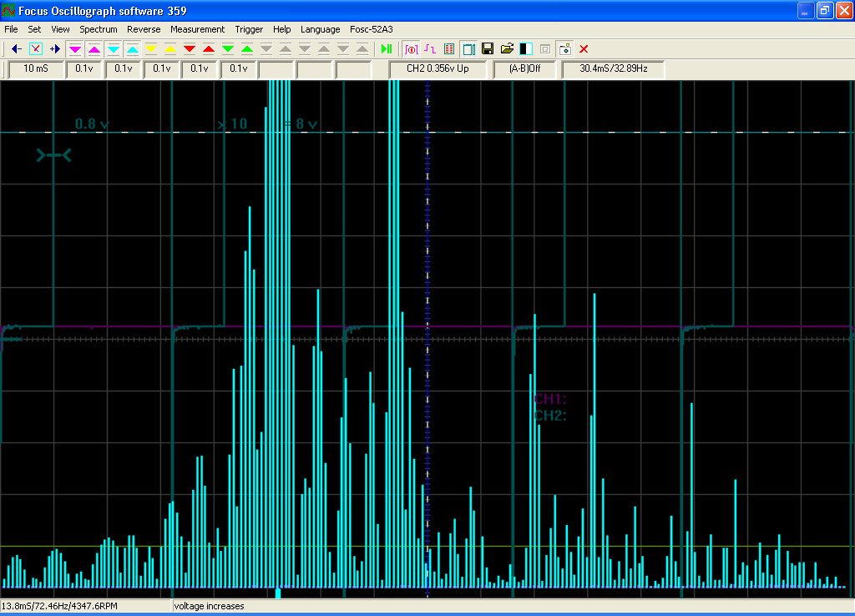Click the camera snapshot icon
Image resolution: width=855 pixels, height=616 pixels.
[565, 49]
